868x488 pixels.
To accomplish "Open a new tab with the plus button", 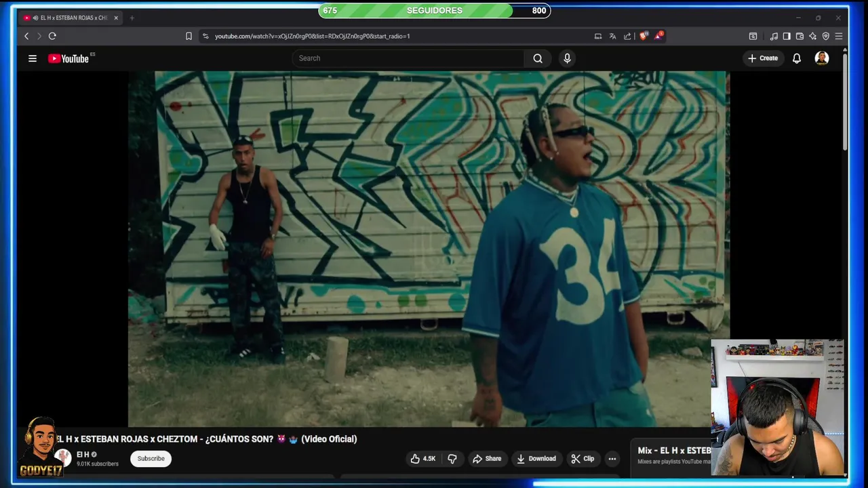I will [132, 18].
